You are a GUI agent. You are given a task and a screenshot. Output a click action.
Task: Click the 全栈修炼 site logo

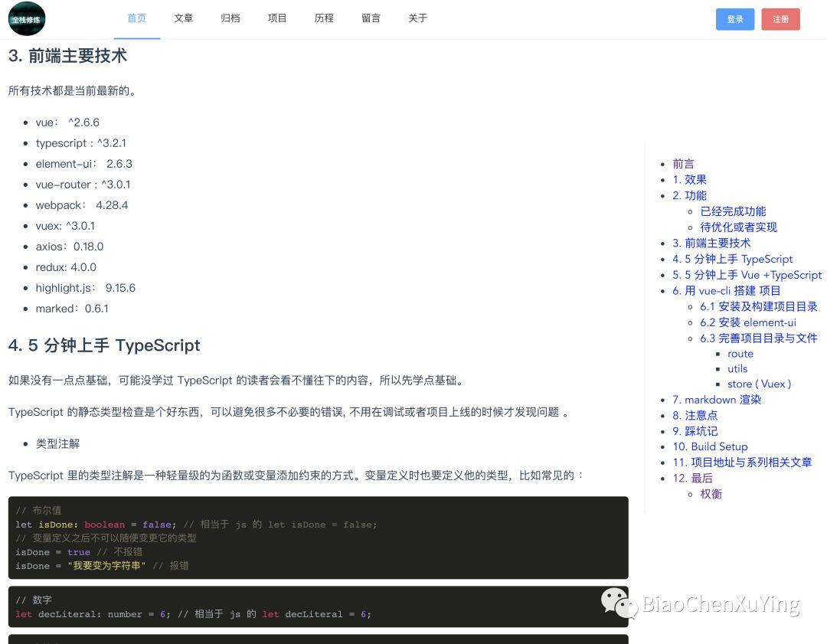pyautogui.click(x=27, y=19)
